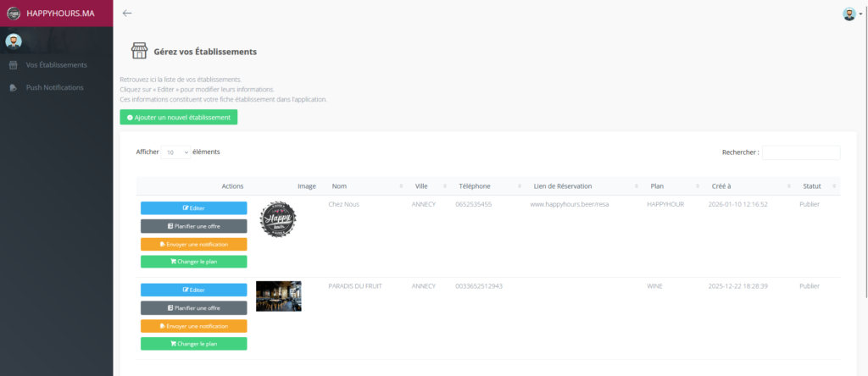Open the Chez Nous logo thumbnail

coord(278,219)
